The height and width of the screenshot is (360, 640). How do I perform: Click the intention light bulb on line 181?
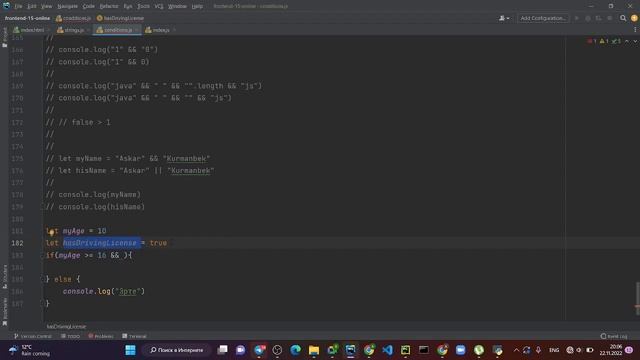click(51, 232)
